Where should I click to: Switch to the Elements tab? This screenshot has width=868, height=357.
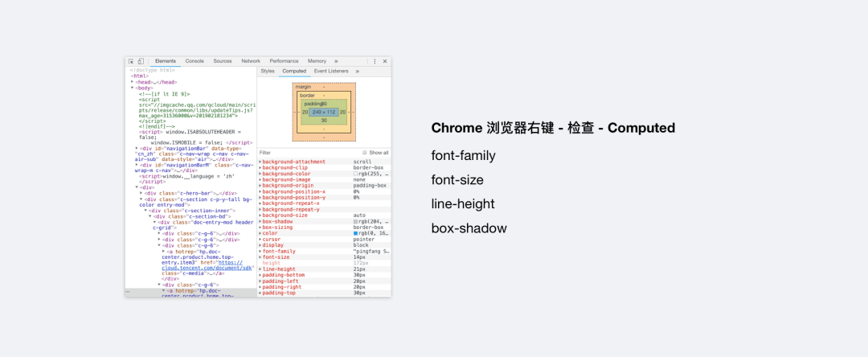166,61
